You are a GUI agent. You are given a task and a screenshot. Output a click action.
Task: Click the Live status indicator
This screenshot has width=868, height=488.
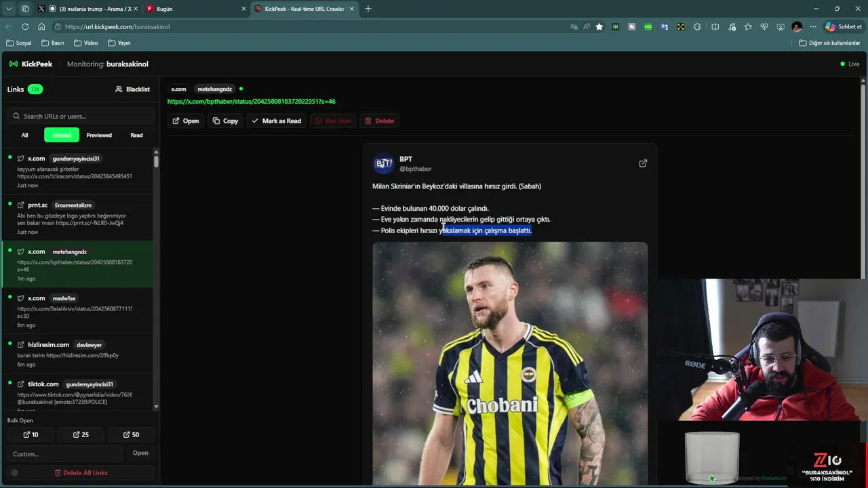point(850,64)
